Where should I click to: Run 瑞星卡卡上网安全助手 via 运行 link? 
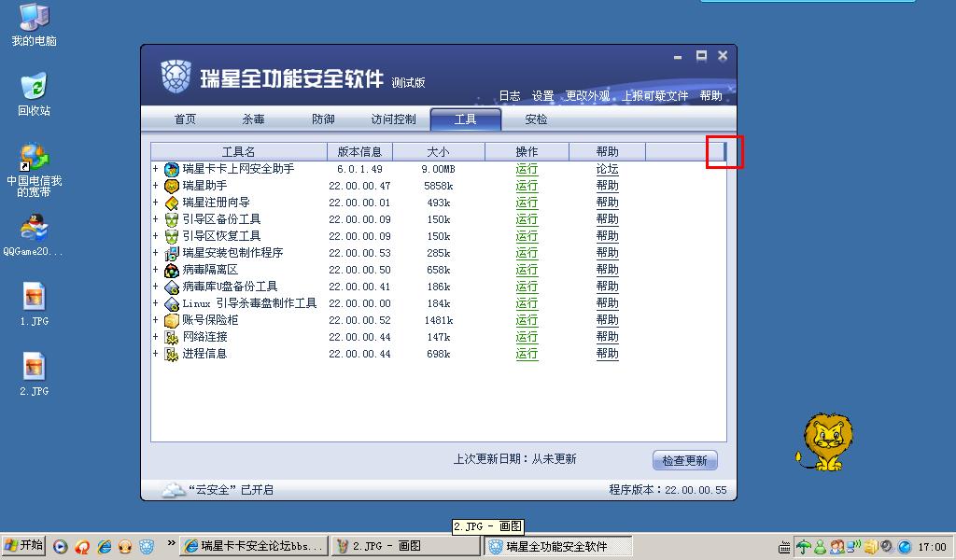click(527, 169)
